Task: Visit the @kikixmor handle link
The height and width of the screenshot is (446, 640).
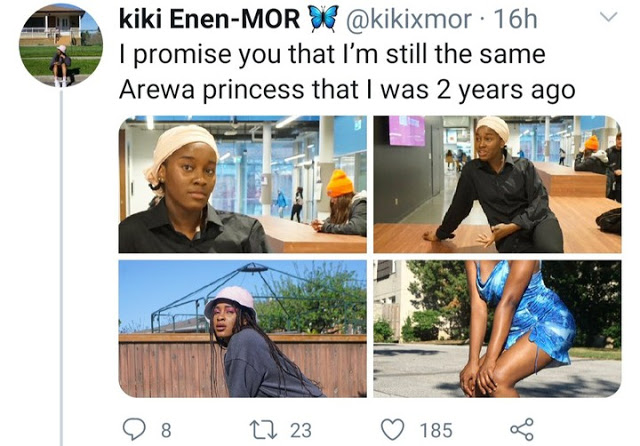Action: pyautogui.click(x=409, y=19)
